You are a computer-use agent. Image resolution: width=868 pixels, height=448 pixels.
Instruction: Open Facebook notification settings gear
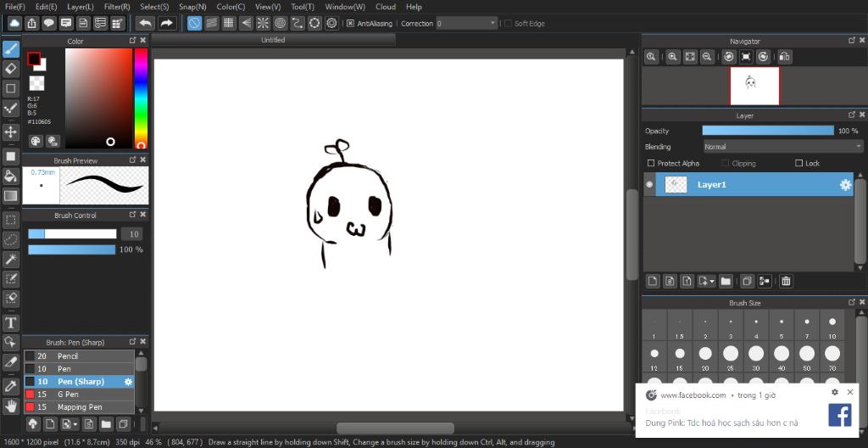(x=835, y=392)
